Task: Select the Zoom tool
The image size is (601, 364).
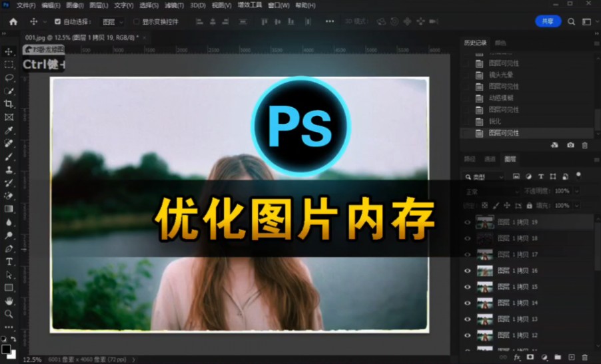Action: (x=9, y=314)
